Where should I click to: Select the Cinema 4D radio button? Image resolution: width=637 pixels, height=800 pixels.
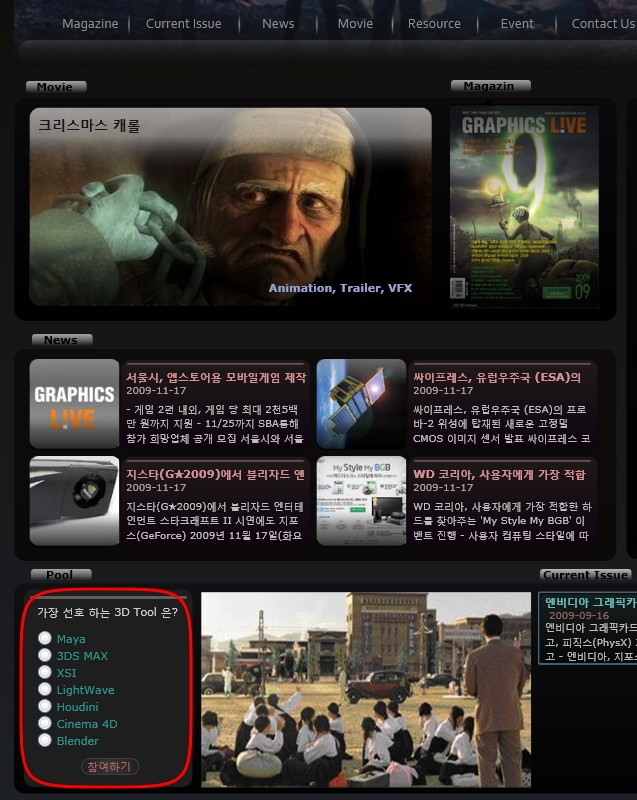[45, 723]
